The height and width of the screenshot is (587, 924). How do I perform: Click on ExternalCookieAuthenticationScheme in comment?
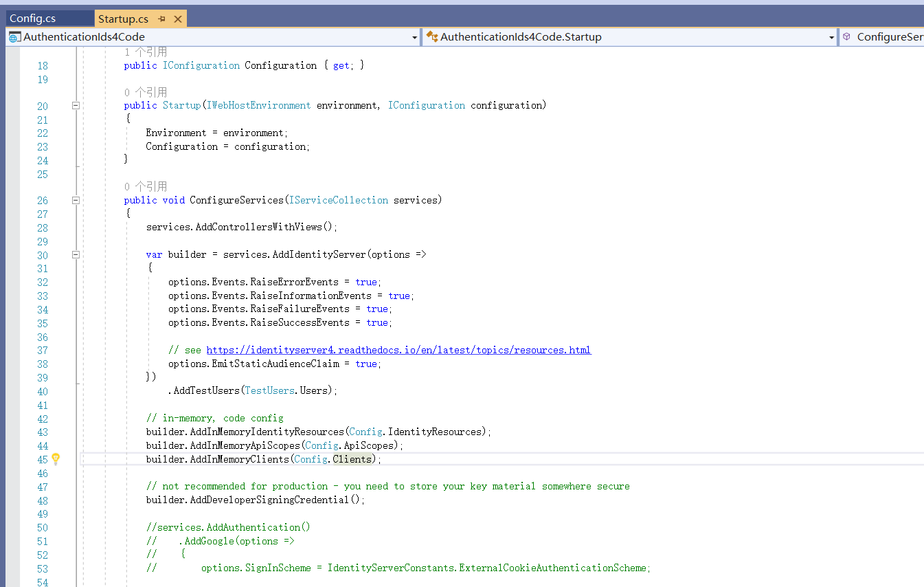click(x=554, y=568)
